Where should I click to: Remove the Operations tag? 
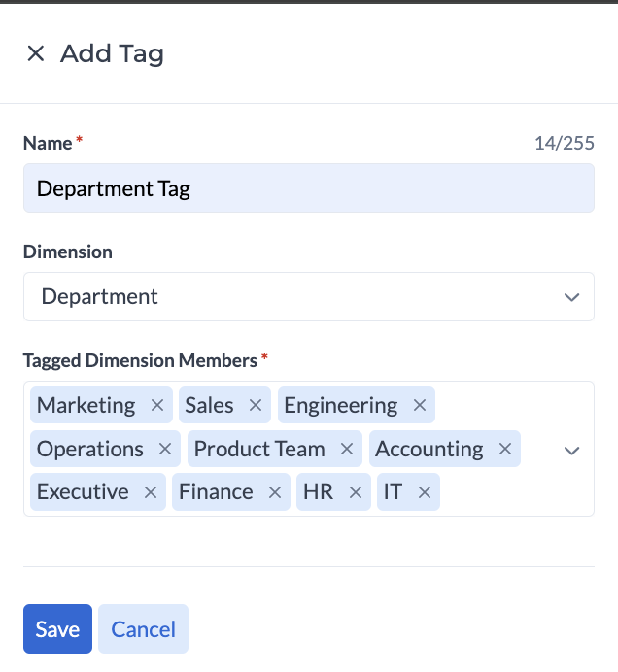pos(165,449)
